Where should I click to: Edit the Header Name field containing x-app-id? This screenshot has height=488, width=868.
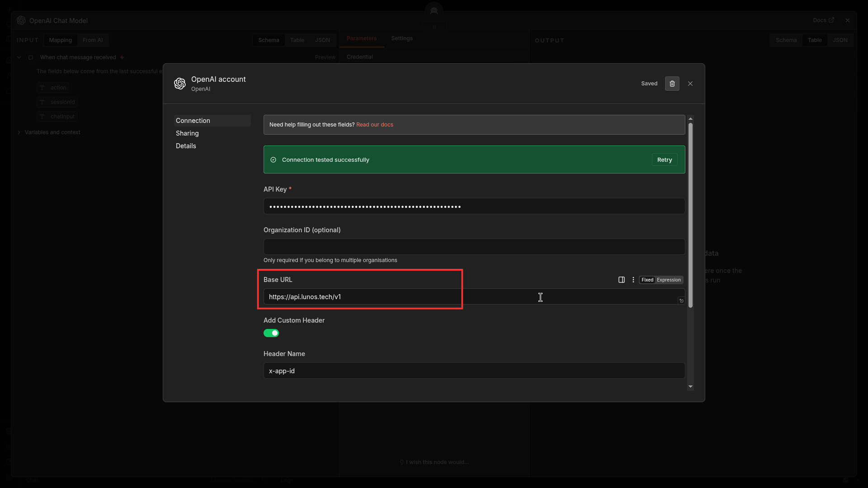(x=474, y=371)
